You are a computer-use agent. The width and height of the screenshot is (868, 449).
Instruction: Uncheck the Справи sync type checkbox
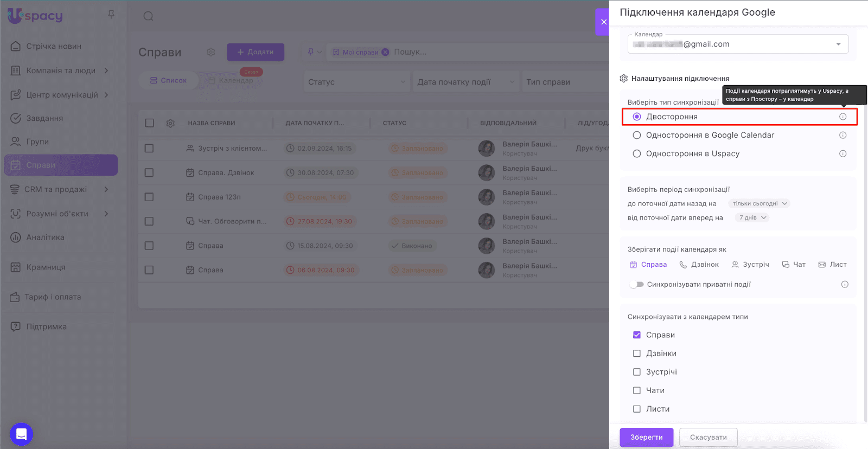[637, 335]
